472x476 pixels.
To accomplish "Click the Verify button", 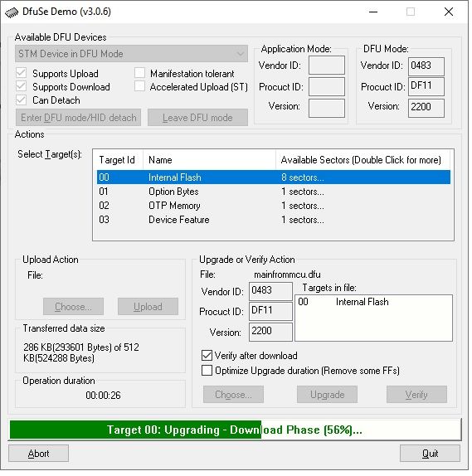I will click(x=416, y=395).
